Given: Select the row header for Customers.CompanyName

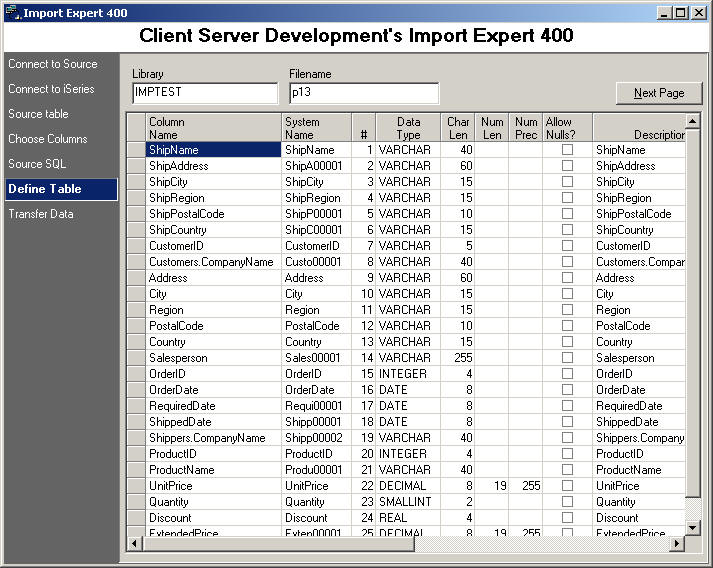Looking at the screenshot, I should pyautogui.click(x=136, y=261).
